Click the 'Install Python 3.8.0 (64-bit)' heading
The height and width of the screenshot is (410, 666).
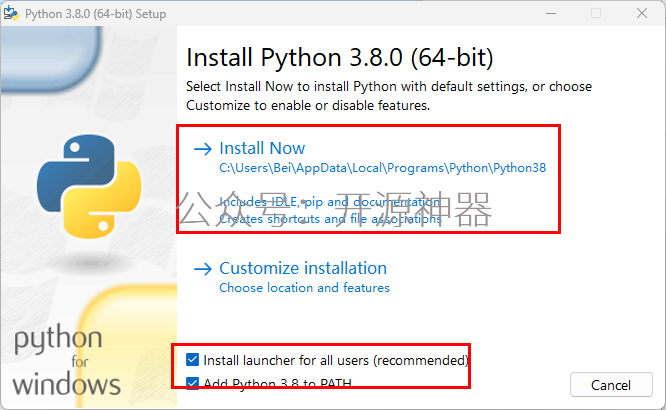(x=340, y=57)
